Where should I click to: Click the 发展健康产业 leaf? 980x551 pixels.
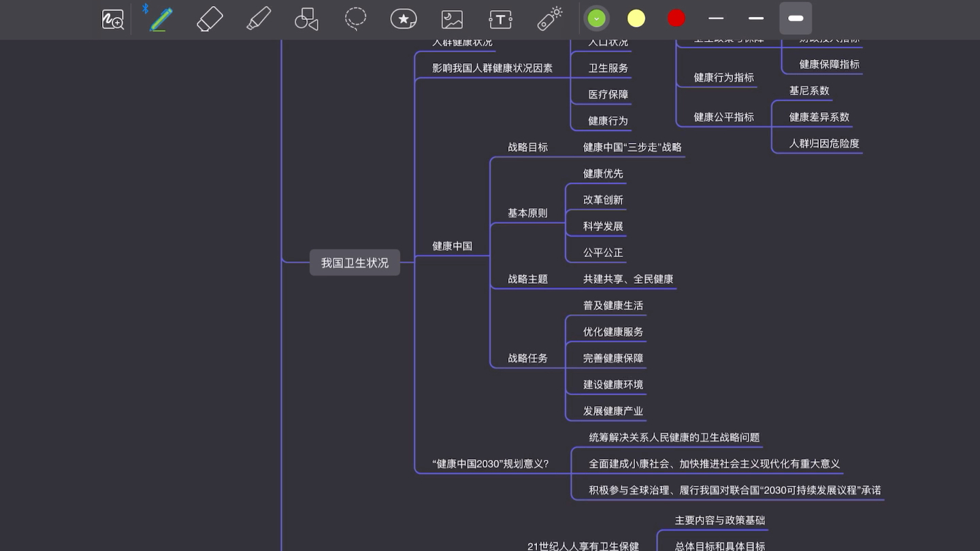coord(613,411)
